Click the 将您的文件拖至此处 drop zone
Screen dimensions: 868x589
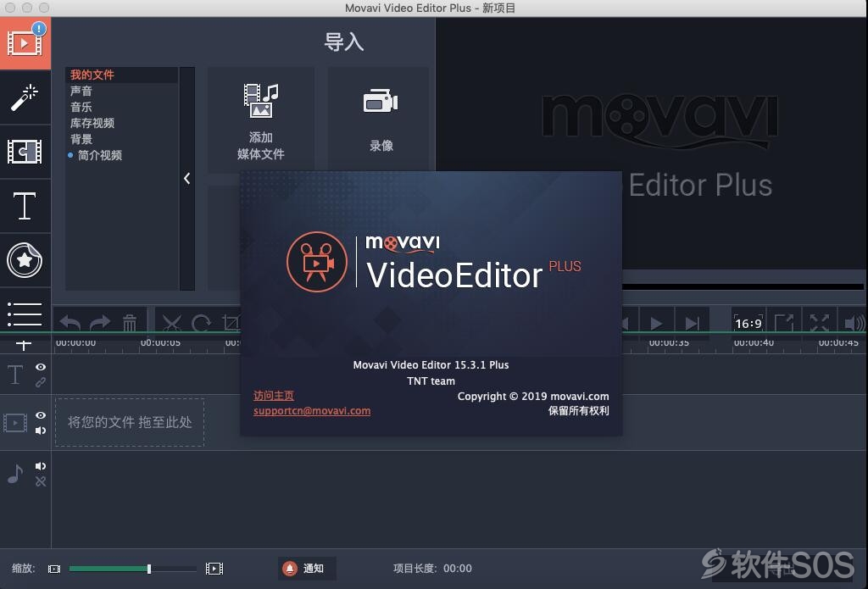click(130, 422)
